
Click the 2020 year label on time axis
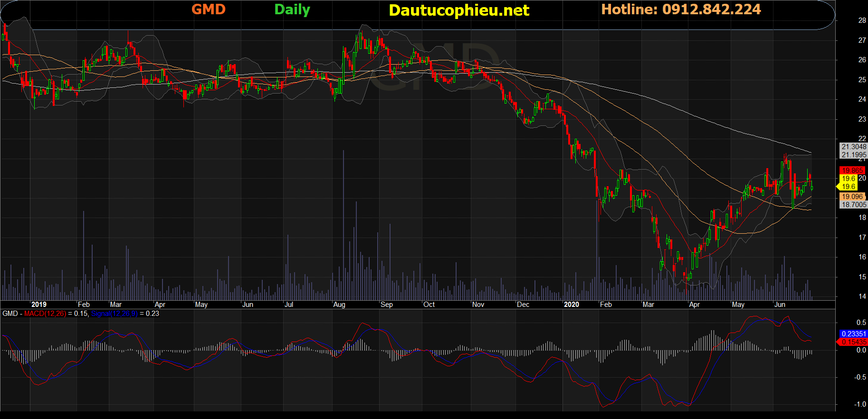click(x=572, y=305)
